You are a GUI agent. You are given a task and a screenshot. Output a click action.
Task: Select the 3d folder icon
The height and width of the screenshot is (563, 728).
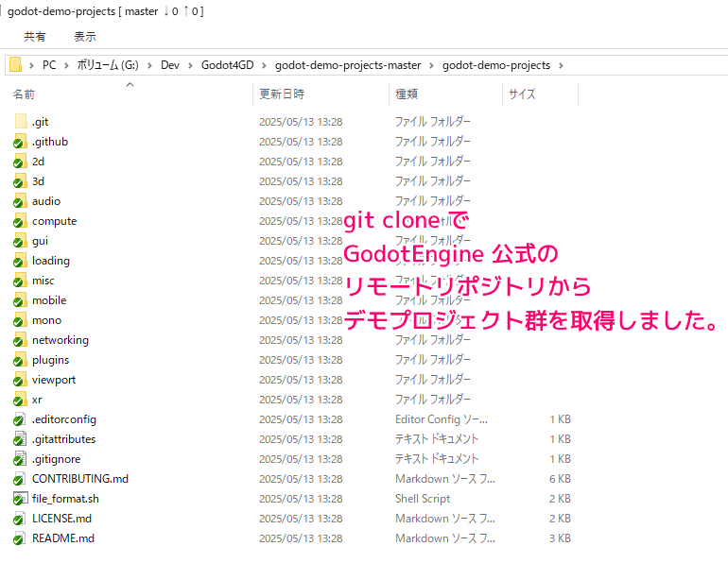click(20, 181)
